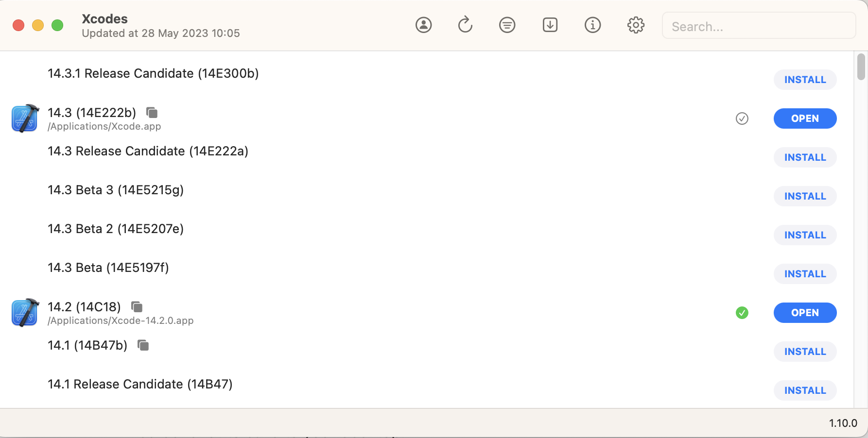Screen dimensions: 868x438
Task: Open Xcode 14.2 (14C18)
Action: 805,313
